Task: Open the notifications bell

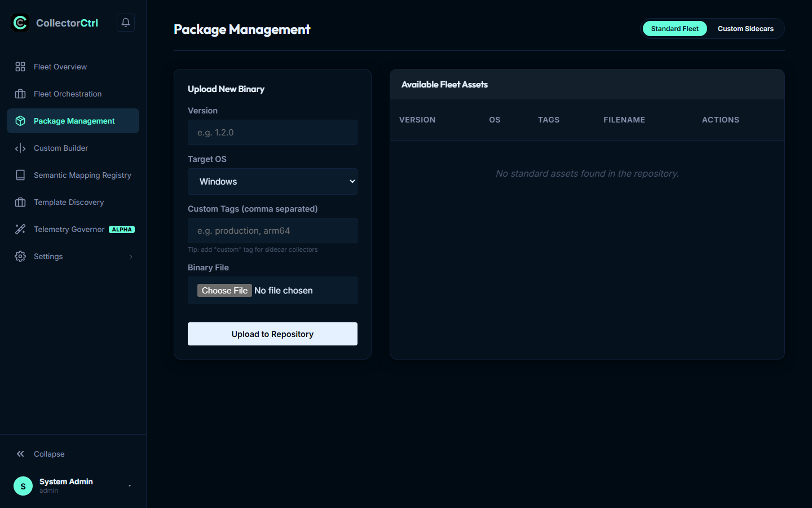Action: [126, 23]
